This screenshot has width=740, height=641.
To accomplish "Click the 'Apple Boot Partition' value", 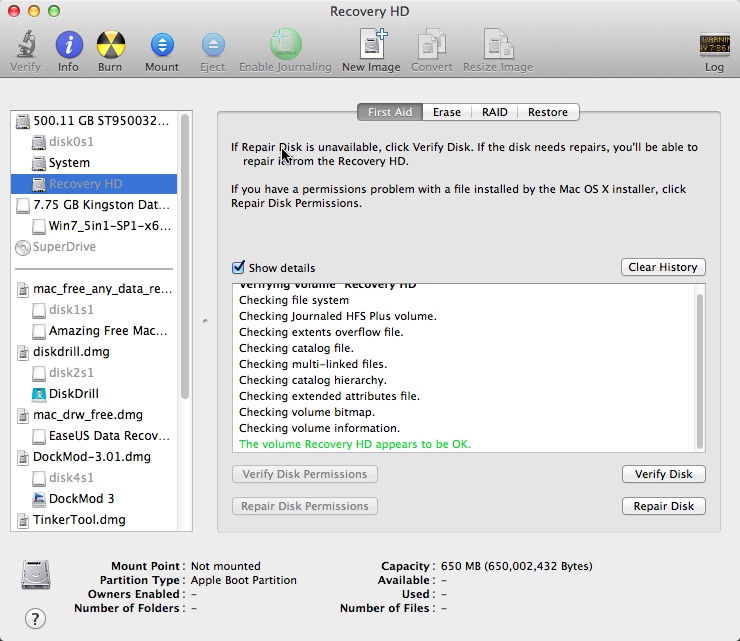I will tap(244, 580).
